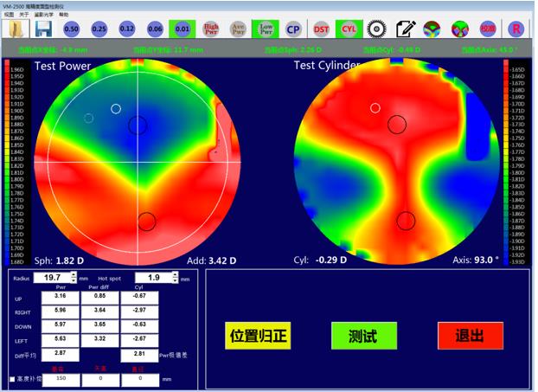The height and width of the screenshot is (392, 538).
Task: Click the red R button
Action: (x=516, y=29)
